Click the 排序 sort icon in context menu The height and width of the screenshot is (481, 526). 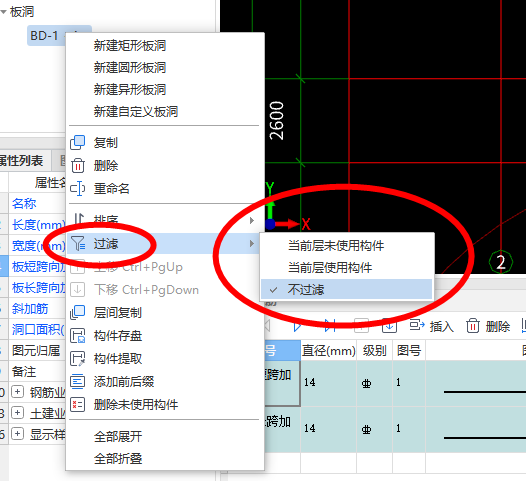[78, 219]
